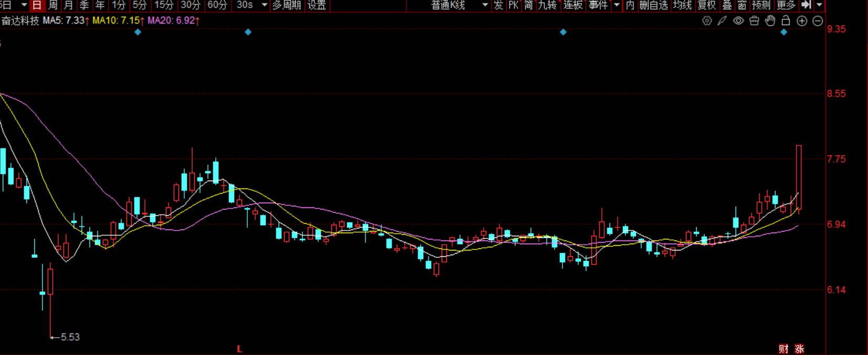Click the red L marker at chart bottom
The height and width of the screenshot is (355, 868).
(239, 349)
